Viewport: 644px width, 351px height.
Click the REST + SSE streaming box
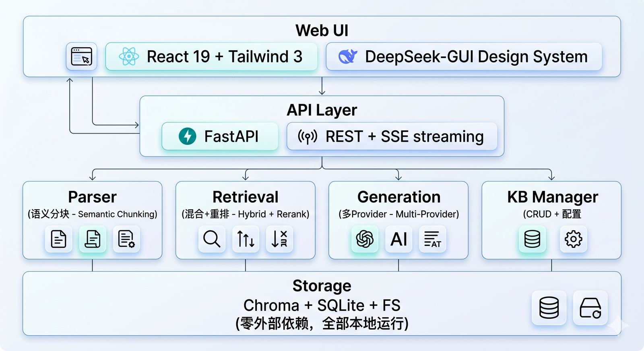click(x=392, y=136)
